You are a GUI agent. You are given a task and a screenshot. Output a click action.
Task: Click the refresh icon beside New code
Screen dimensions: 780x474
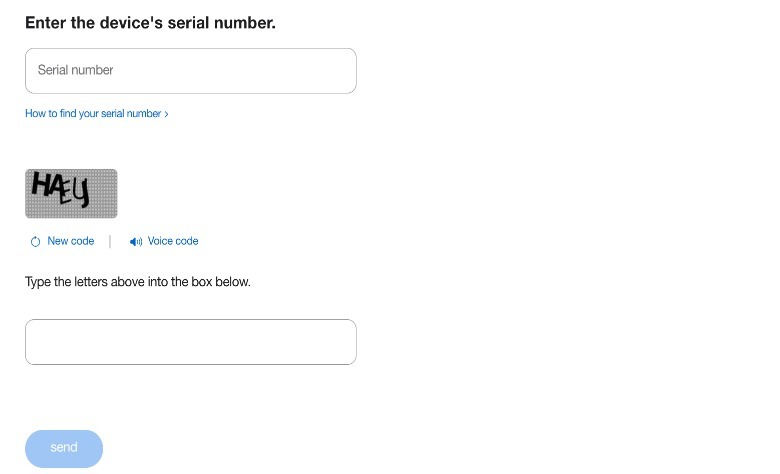(36, 242)
